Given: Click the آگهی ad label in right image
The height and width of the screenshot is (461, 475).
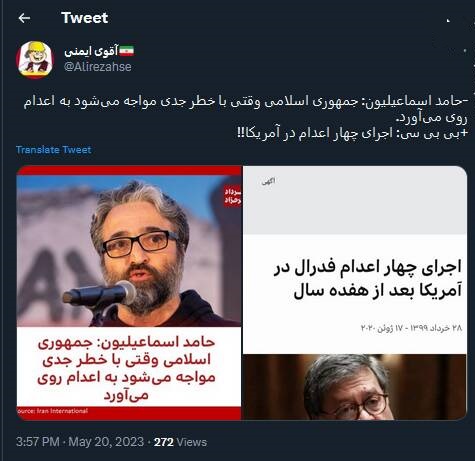Looking at the screenshot, I should pos(269,181).
